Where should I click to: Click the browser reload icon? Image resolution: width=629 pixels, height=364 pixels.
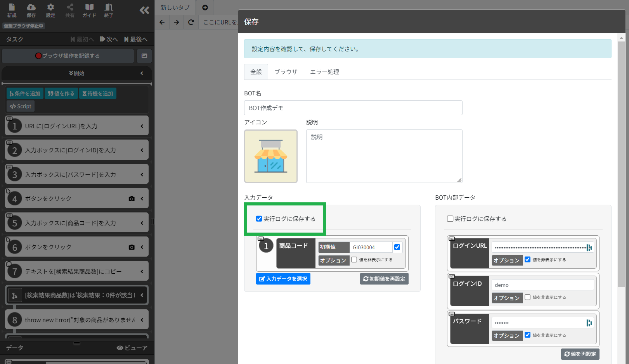point(191,22)
